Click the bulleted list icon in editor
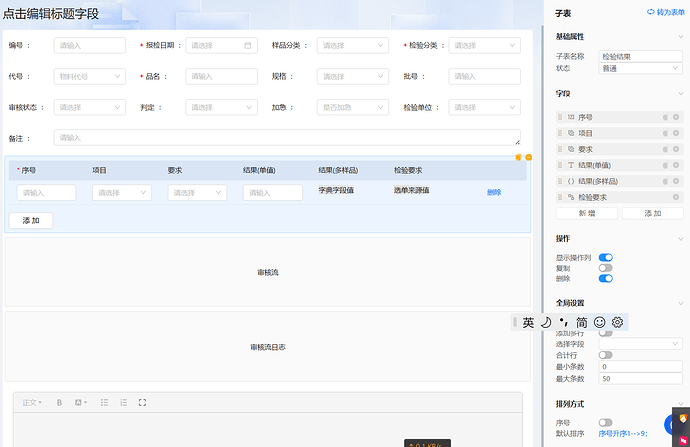This screenshot has height=447, width=690. pyautogui.click(x=104, y=402)
